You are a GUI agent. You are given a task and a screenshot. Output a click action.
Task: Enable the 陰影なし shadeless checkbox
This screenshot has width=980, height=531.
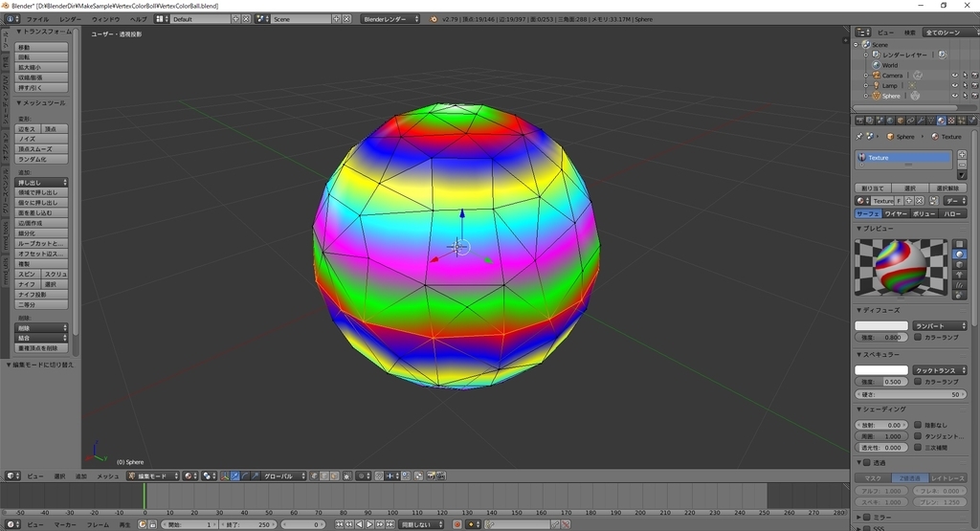click(x=918, y=425)
